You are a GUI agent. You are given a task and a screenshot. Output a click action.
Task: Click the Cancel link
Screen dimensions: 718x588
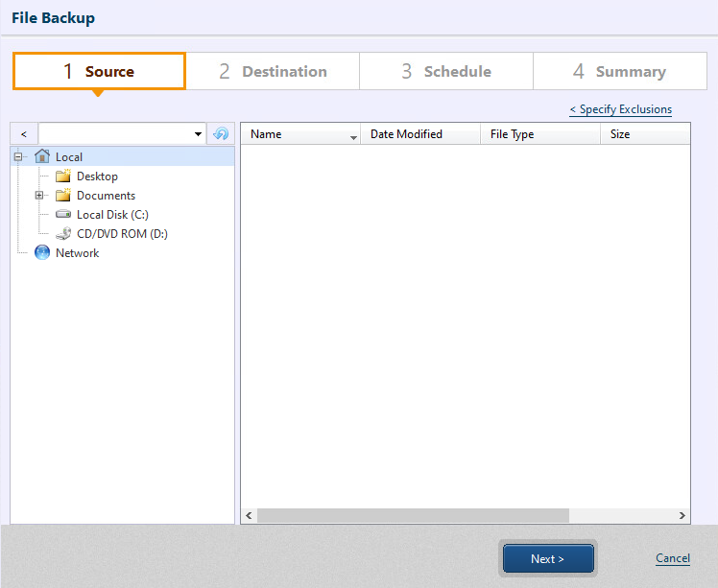click(x=672, y=558)
